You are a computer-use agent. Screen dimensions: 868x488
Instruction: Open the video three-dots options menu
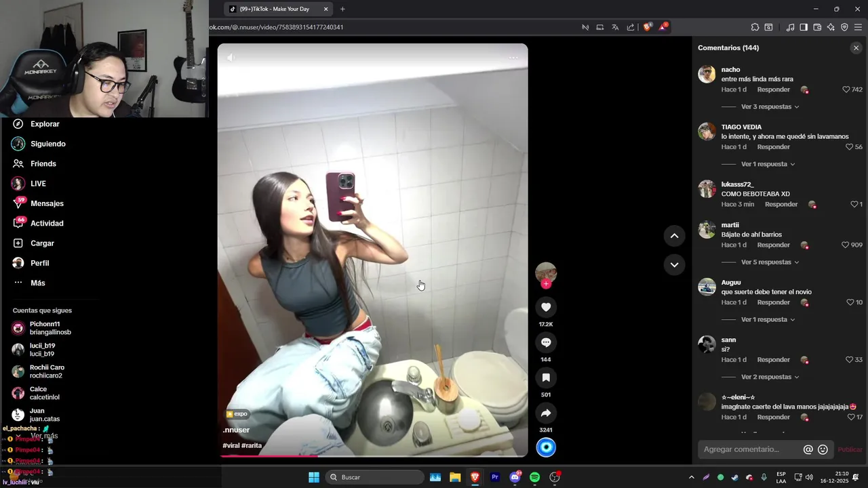click(x=513, y=58)
